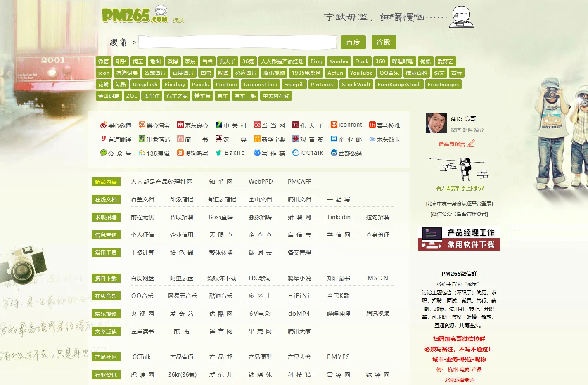Click the 有道翻译 icon

coord(103,139)
